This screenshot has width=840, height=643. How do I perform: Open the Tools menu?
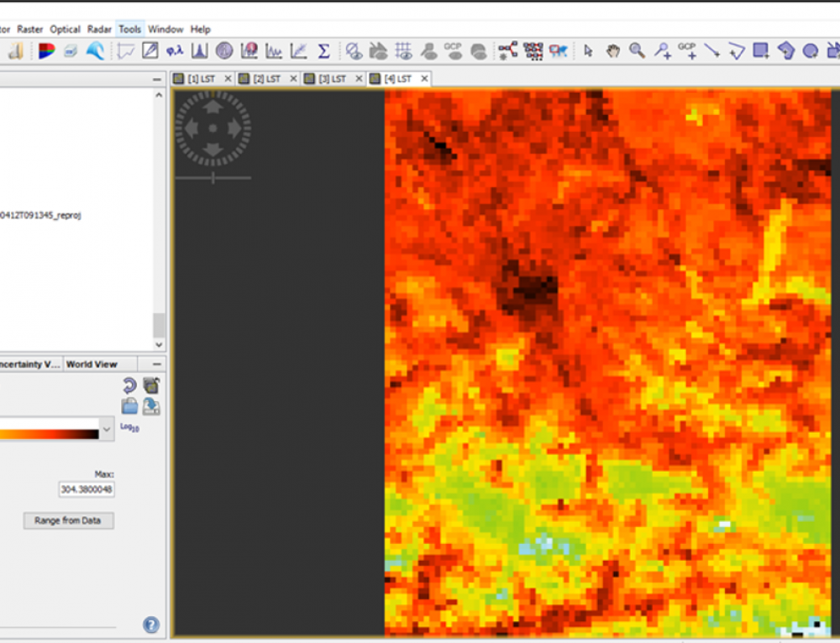point(129,29)
